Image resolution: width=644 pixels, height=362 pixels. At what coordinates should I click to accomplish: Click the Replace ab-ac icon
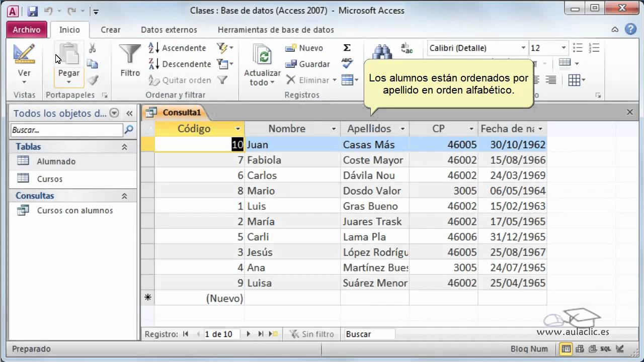point(406,48)
